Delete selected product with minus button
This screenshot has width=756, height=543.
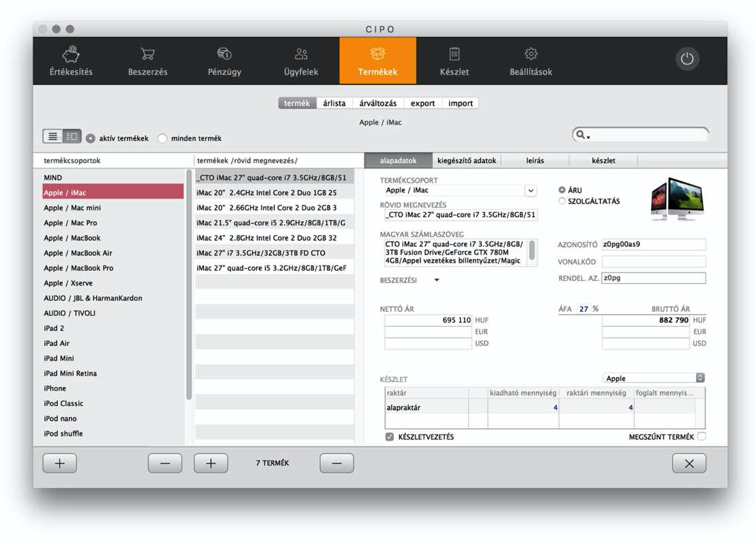coord(336,463)
